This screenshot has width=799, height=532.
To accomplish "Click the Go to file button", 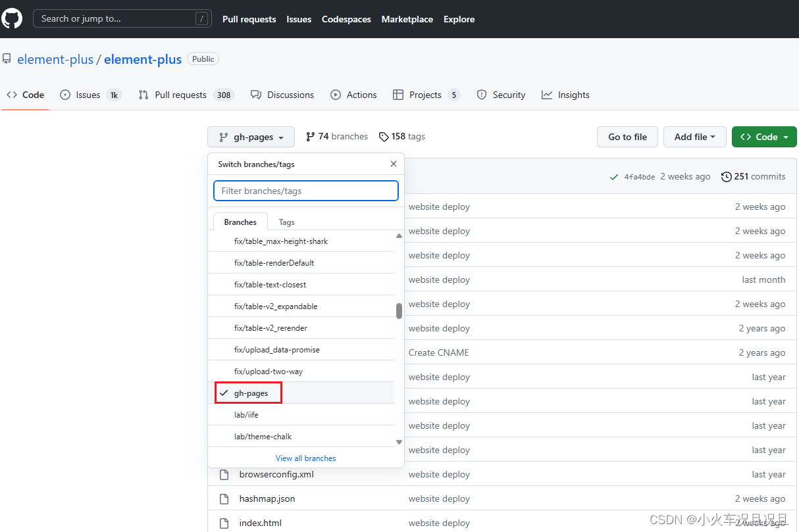I will click(x=627, y=137).
